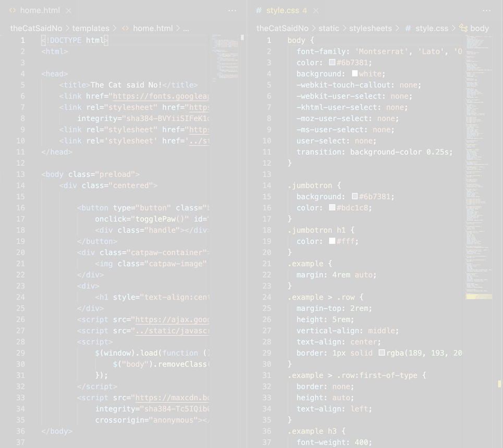This screenshot has width=503, height=448.
Task: Open color swatch for rgba border color
Action: 382,353
